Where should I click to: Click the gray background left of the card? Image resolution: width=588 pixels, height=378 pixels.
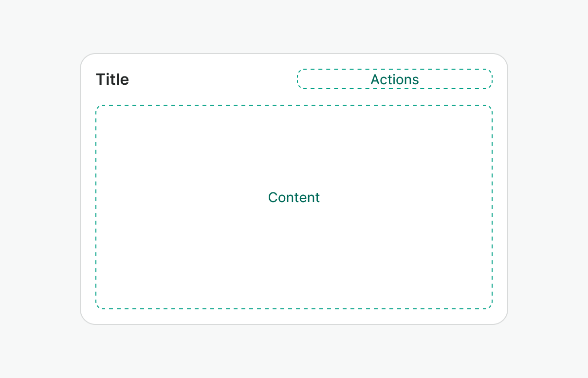click(x=40, y=189)
